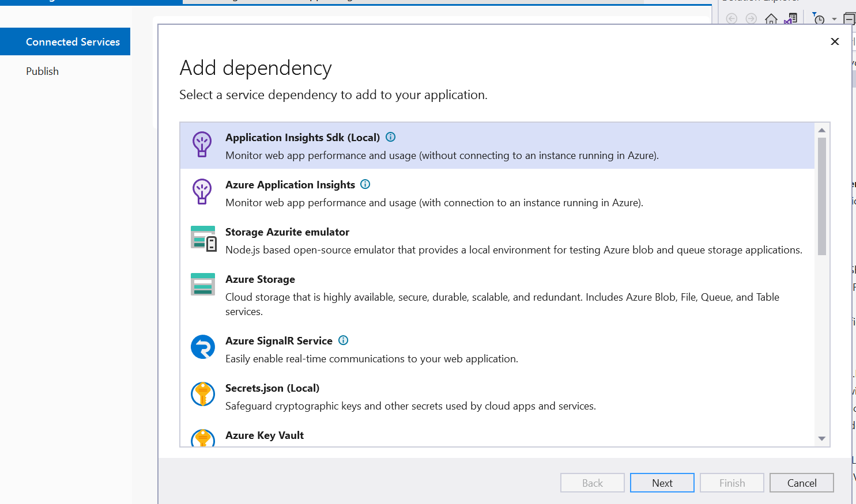Click the Azure SignalR Service icon
The width and height of the screenshot is (856, 504).
tap(203, 347)
